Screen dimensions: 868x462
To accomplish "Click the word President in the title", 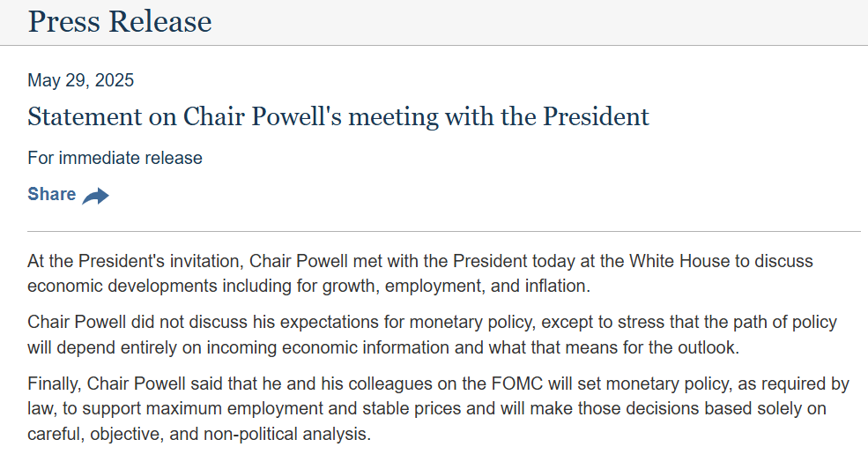I will 597,116.
